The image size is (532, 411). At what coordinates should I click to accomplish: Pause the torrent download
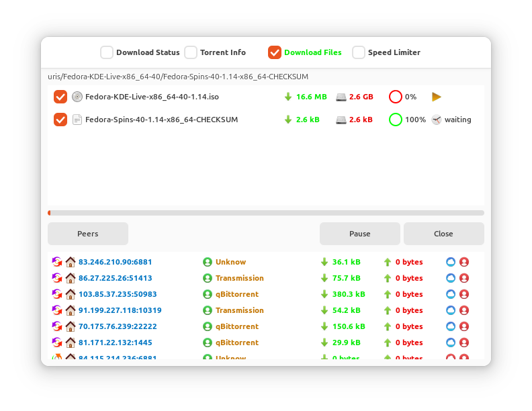359,234
